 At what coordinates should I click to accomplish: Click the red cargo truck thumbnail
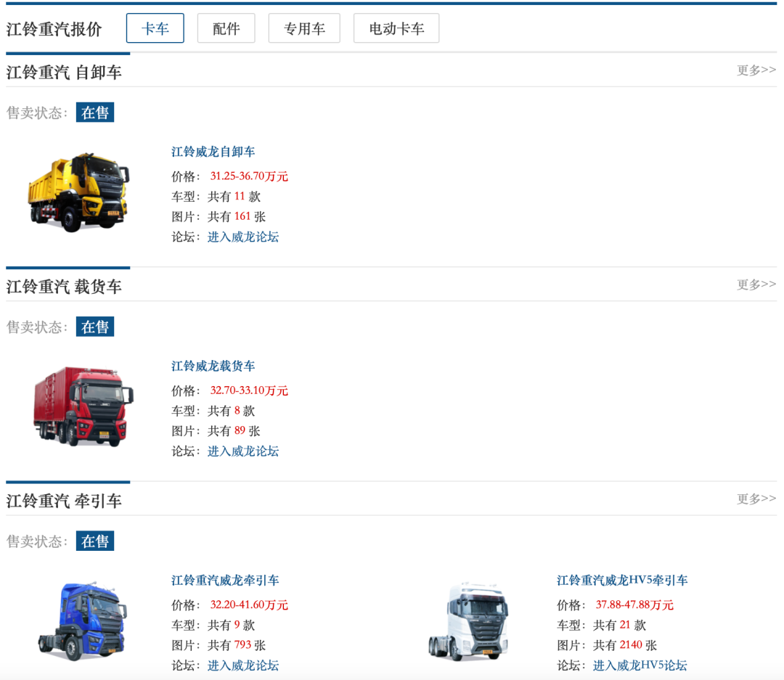pos(83,405)
